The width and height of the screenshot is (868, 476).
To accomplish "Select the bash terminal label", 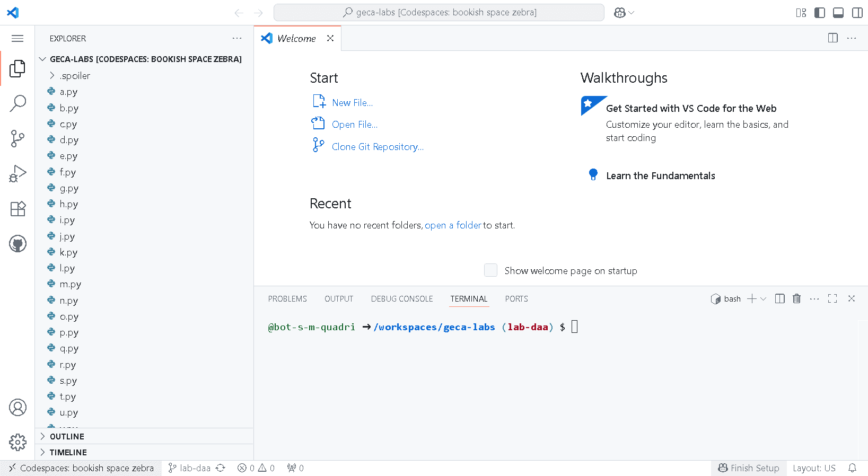I will [726, 299].
